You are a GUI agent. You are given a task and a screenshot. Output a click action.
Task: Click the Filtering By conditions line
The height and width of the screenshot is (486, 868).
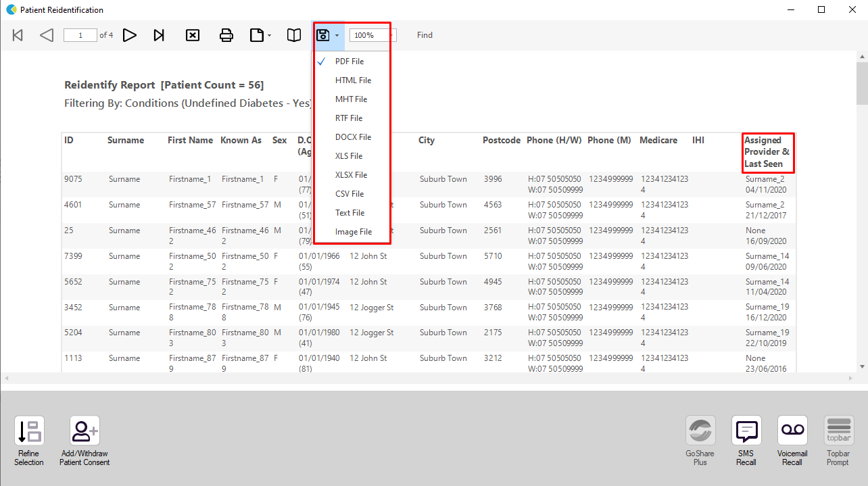(x=188, y=103)
